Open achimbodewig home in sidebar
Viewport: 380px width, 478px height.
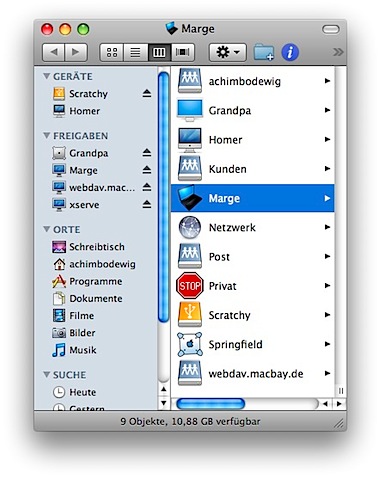[95, 264]
